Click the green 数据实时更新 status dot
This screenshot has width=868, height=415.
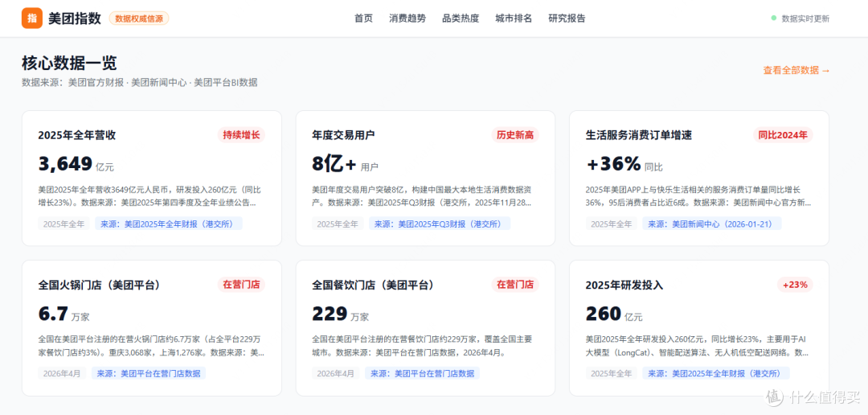774,18
